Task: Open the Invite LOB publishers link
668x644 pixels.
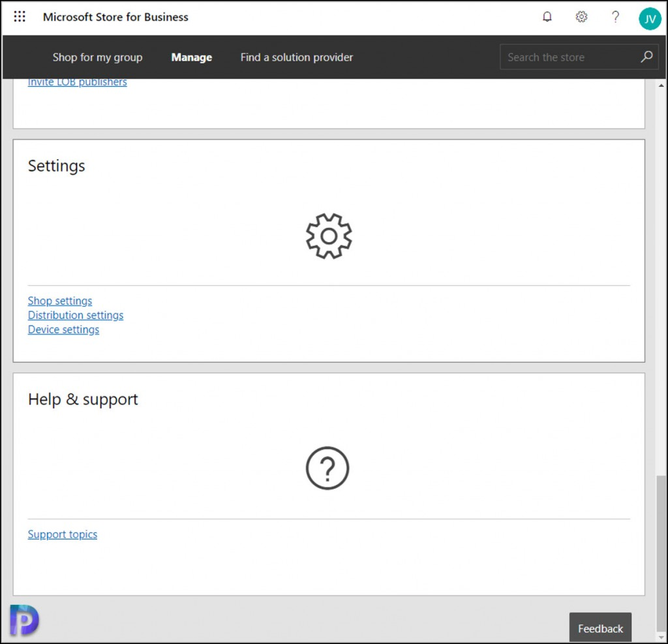Action: tap(77, 82)
